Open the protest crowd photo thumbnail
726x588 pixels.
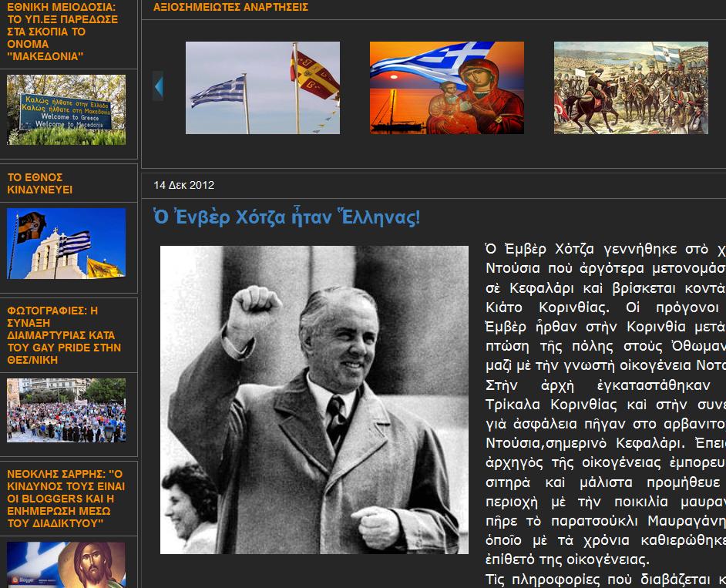[66, 409]
